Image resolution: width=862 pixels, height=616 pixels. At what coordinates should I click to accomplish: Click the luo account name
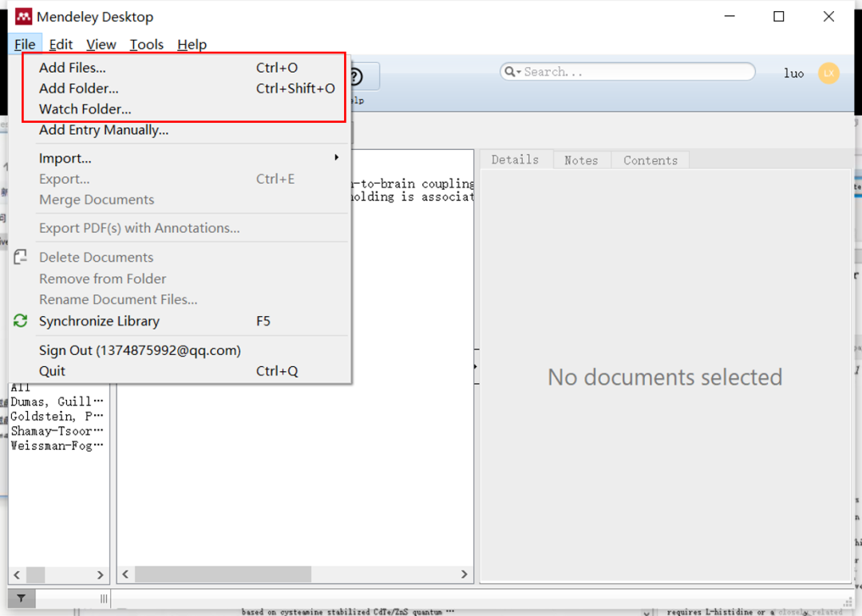pyautogui.click(x=793, y=73)
